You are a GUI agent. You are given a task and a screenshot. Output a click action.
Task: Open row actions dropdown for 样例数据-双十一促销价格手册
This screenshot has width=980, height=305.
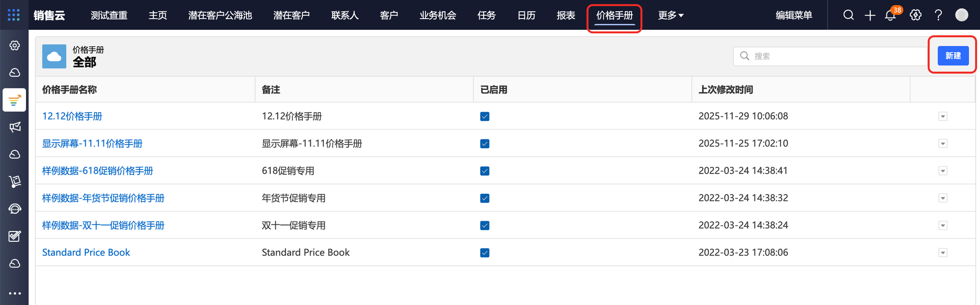pyautogui.click(x=943, y=225)
